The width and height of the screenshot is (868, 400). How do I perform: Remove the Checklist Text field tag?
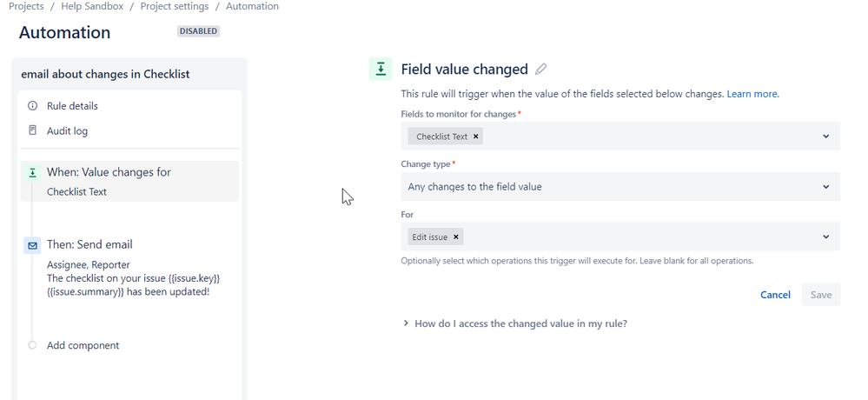pyautogui.click(x=476, y=137)
